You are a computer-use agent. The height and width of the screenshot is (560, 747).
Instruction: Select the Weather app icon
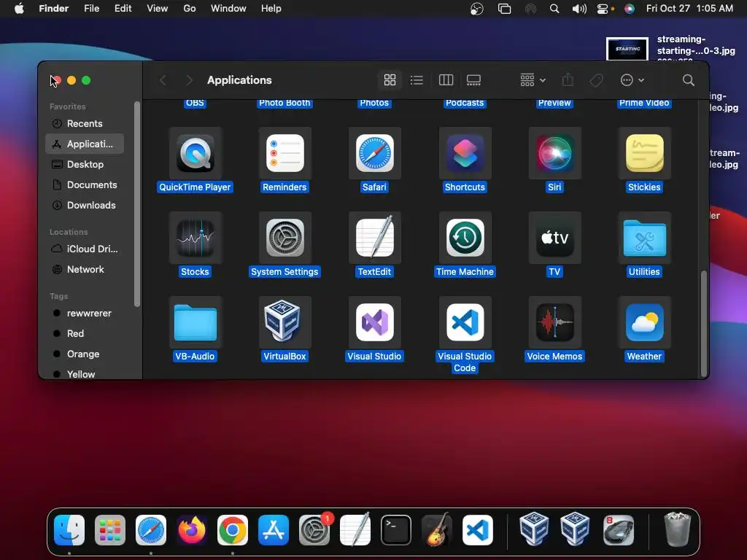[644, 322]
